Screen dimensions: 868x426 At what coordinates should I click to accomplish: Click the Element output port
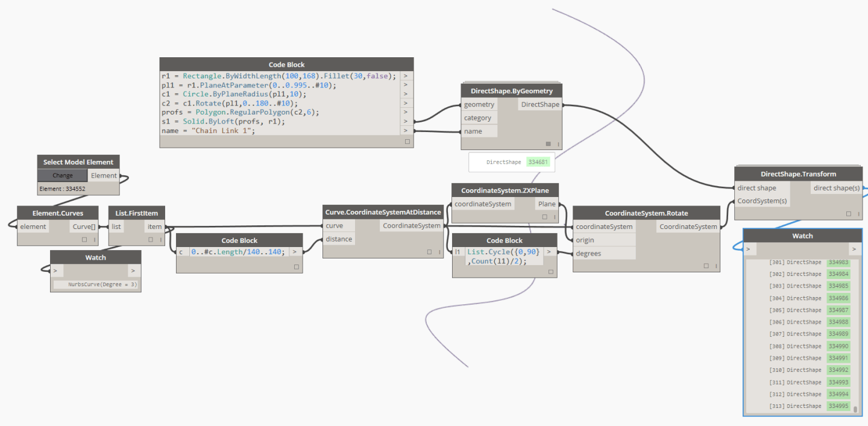tap(104, 175)
